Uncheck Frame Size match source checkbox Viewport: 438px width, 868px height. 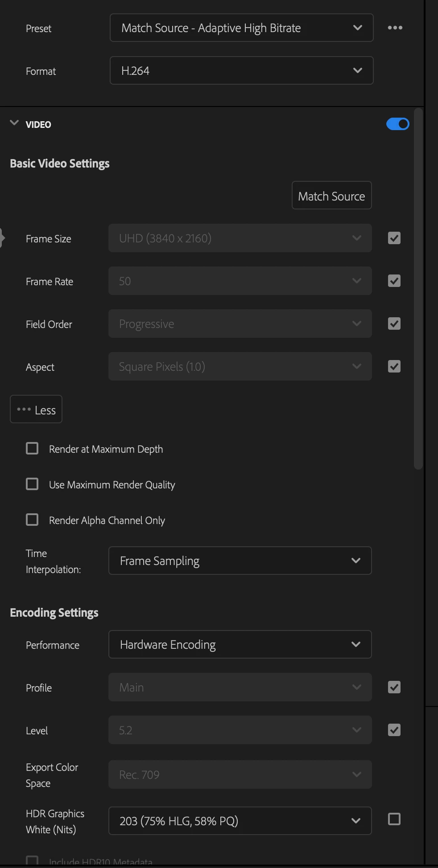tap(394, 238)
